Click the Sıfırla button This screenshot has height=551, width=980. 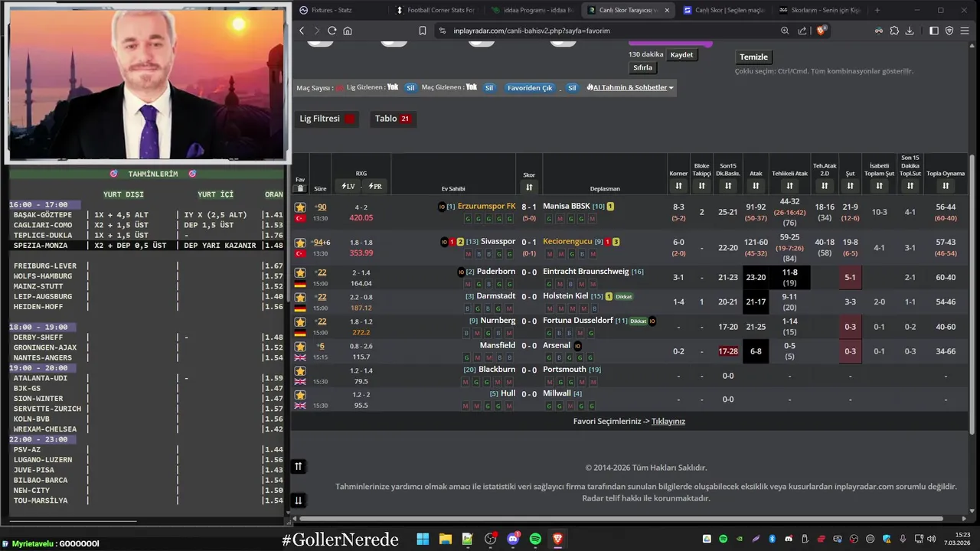[x=642, y=67]
